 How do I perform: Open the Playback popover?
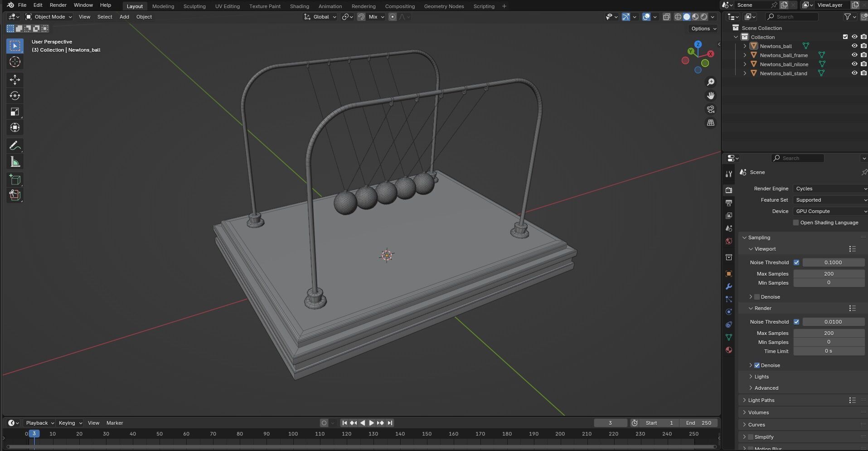(39, 423)
